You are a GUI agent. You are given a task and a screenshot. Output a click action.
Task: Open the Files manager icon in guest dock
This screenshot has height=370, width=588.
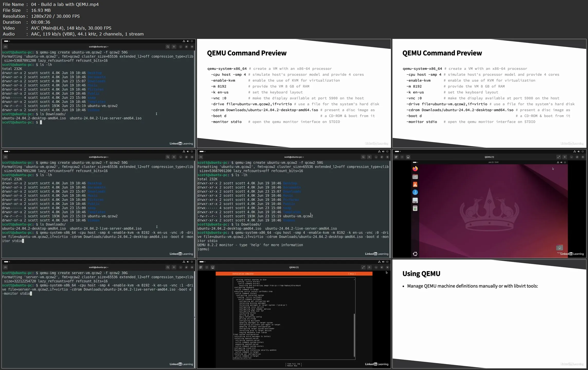pyautogui.click(x=415, y=177)
